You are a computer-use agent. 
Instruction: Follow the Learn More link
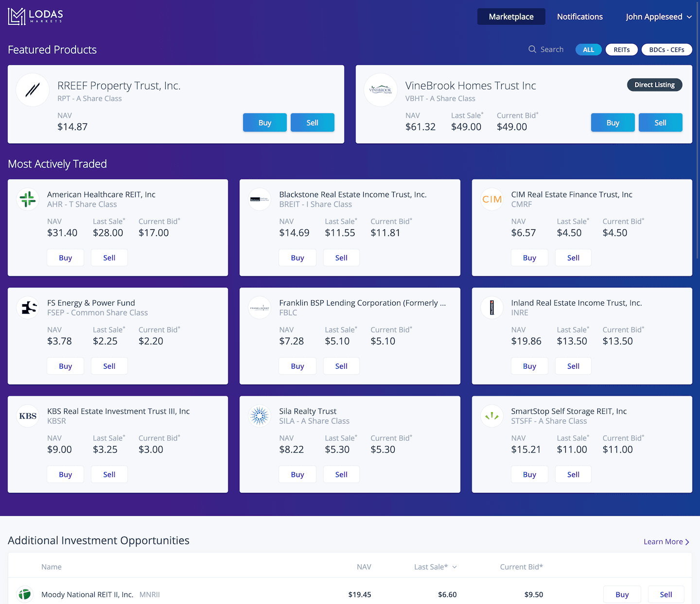coord(666,541)
